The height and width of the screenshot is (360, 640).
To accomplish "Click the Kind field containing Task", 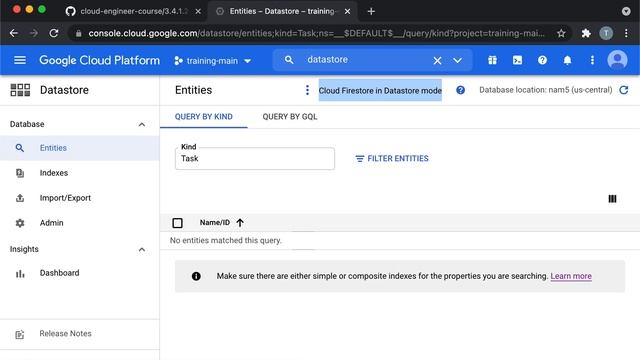I will (x=255, y=158).
